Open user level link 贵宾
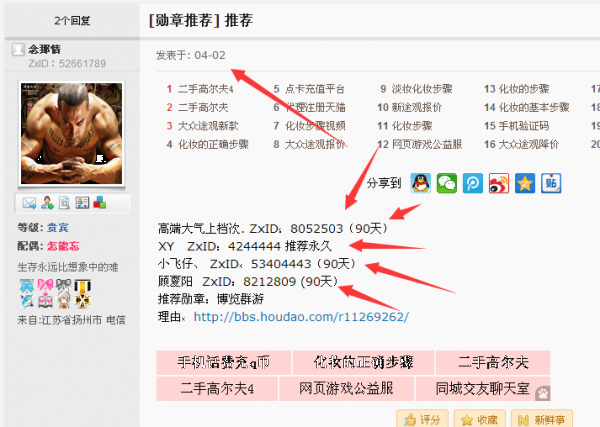This screenshot has width=600, height=427. pos(58,228)
